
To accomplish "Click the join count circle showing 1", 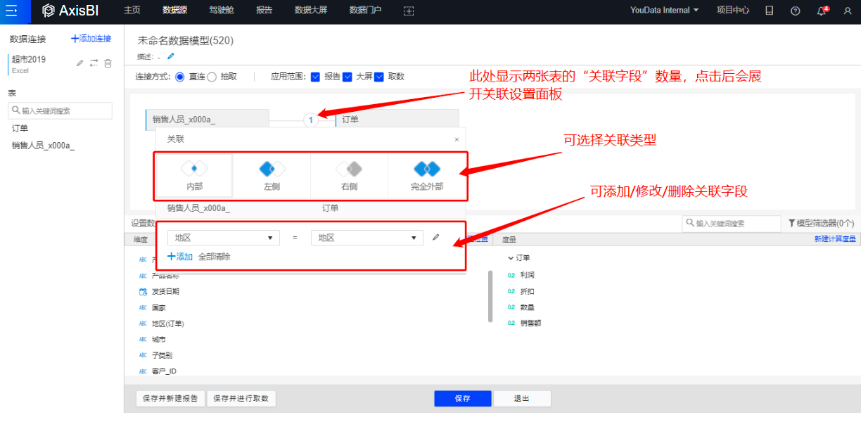I will tap(310, 120).
